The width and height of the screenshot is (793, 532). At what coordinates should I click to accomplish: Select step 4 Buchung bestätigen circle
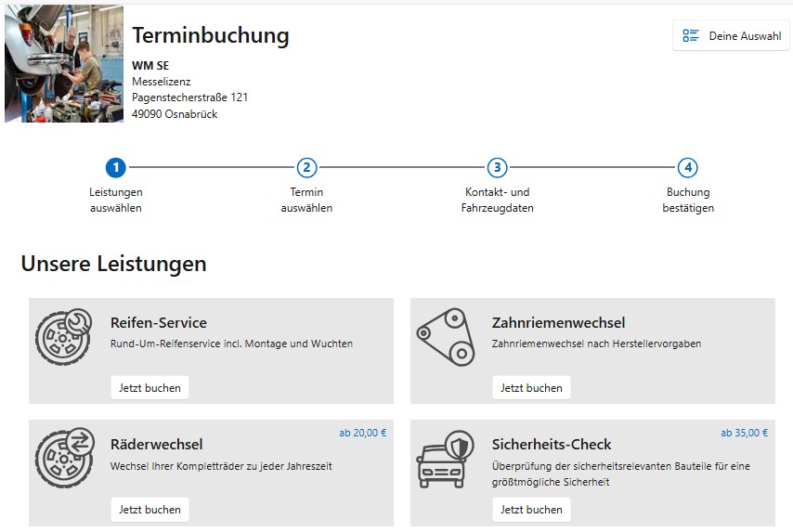[687, 168]
